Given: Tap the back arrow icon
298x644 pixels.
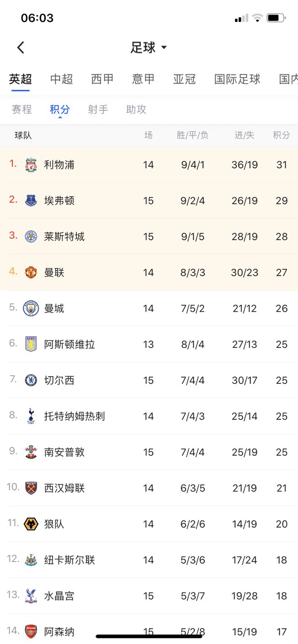Looking at the screenshot, I should pyautogui.click(x=21, y=47).
